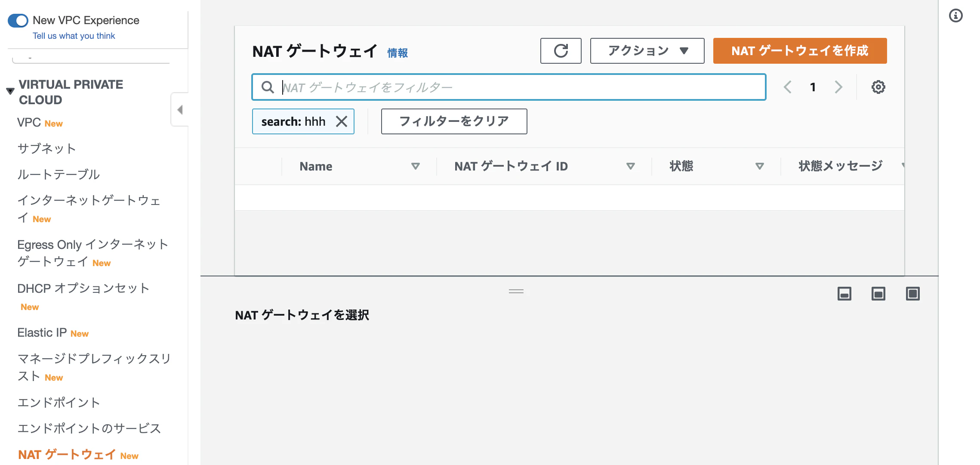The height and width of the screenshot is (465, 980).
Task: Open the info panel via the circled i icon
Action: coord(956,15)
